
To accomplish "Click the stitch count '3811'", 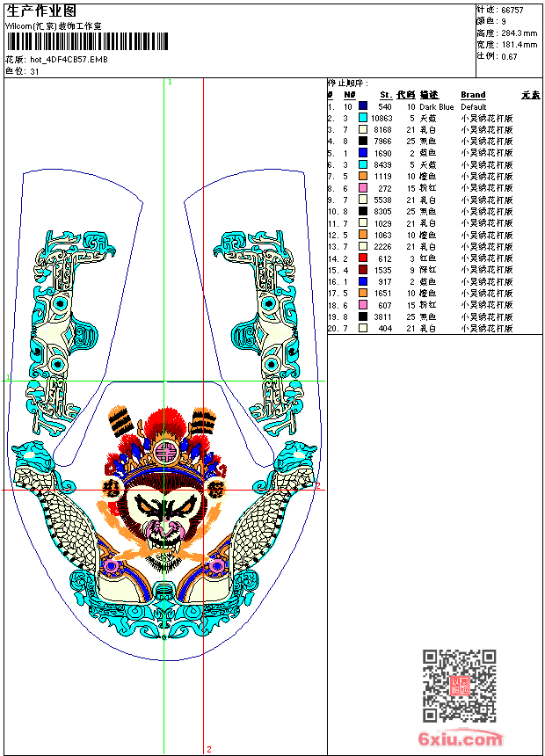I will click(x=382, y=317).
